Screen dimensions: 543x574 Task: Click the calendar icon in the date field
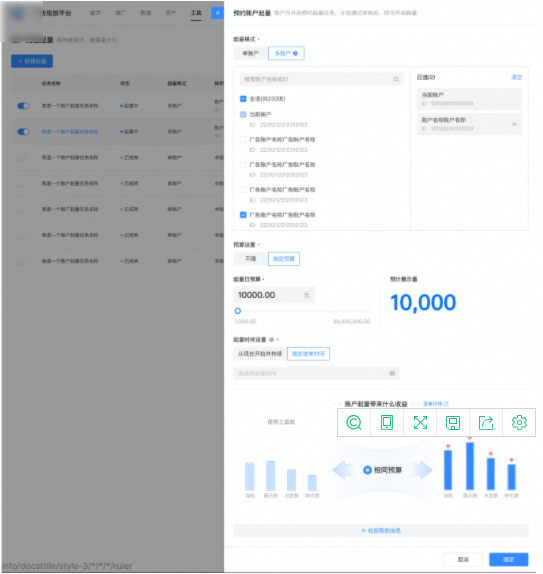[x=392, y=373]
